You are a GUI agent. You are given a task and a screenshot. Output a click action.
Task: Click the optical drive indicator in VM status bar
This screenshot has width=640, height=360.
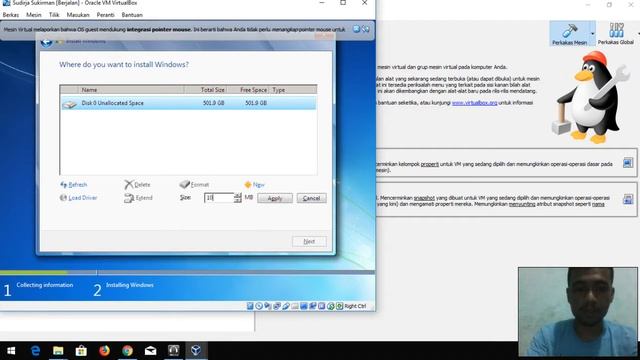tap(259, 306)
